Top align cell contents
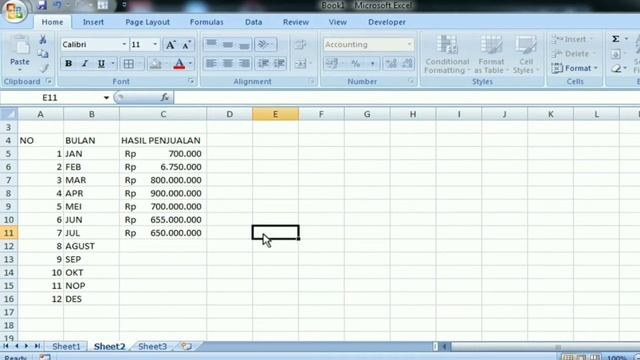Screen dimensions: 640x360 [211, 44]
